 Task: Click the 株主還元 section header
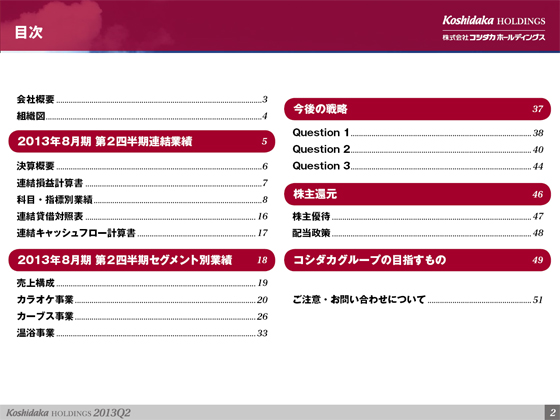point(418,194)
